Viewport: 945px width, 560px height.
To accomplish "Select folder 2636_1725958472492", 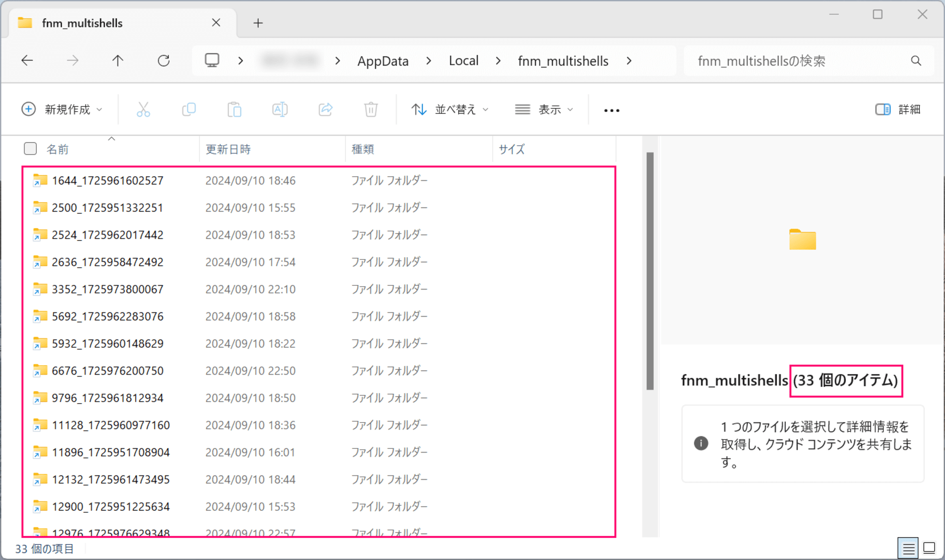I will point(107,262).
